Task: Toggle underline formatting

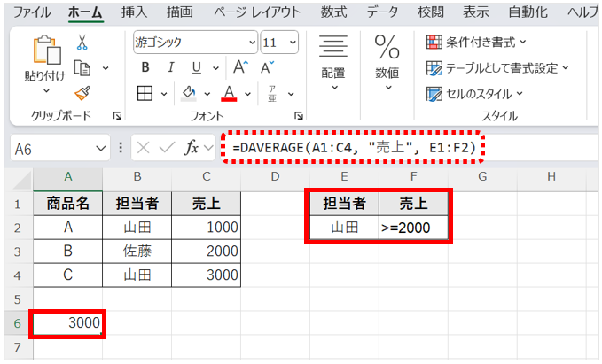Action: 196,68
